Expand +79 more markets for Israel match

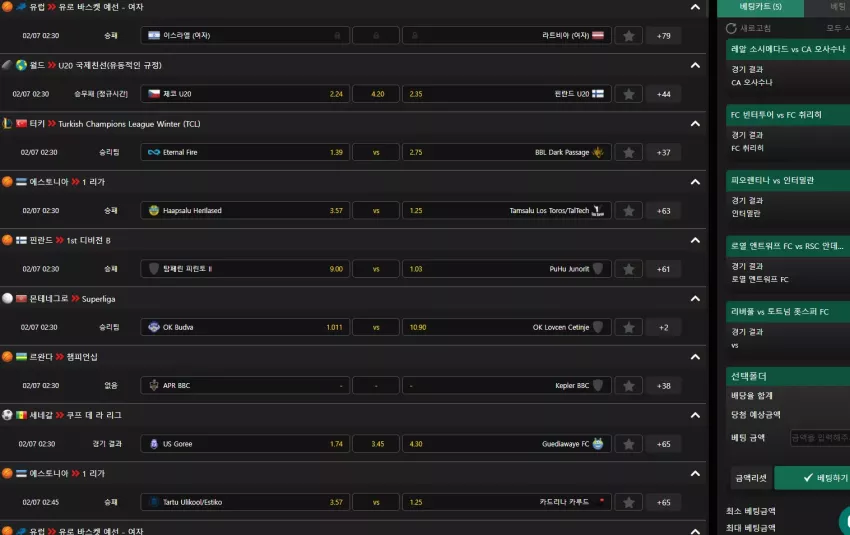[664, 36]
